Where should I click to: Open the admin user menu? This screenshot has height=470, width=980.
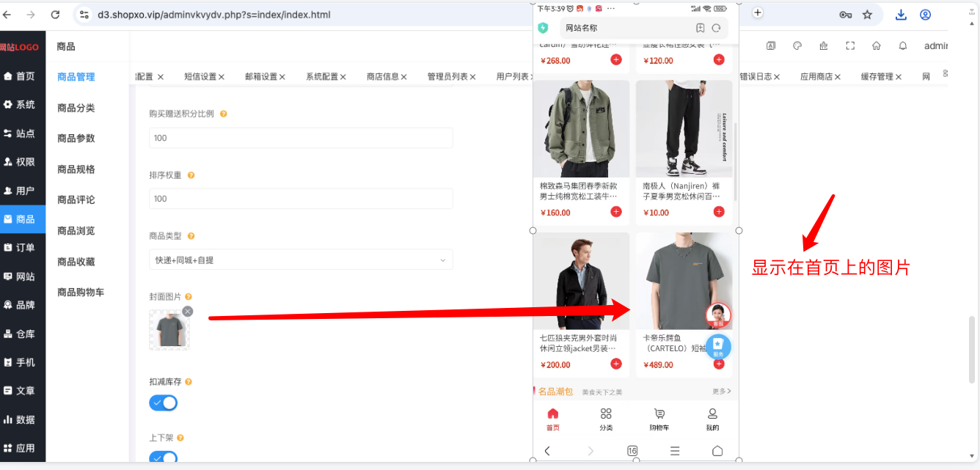coord(936,45)
